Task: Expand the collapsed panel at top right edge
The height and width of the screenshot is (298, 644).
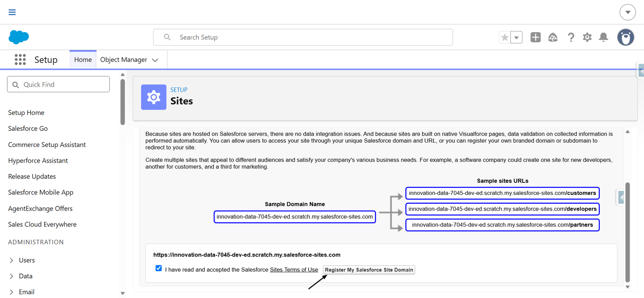Action: pyautogui.click(x=641, y=71)
